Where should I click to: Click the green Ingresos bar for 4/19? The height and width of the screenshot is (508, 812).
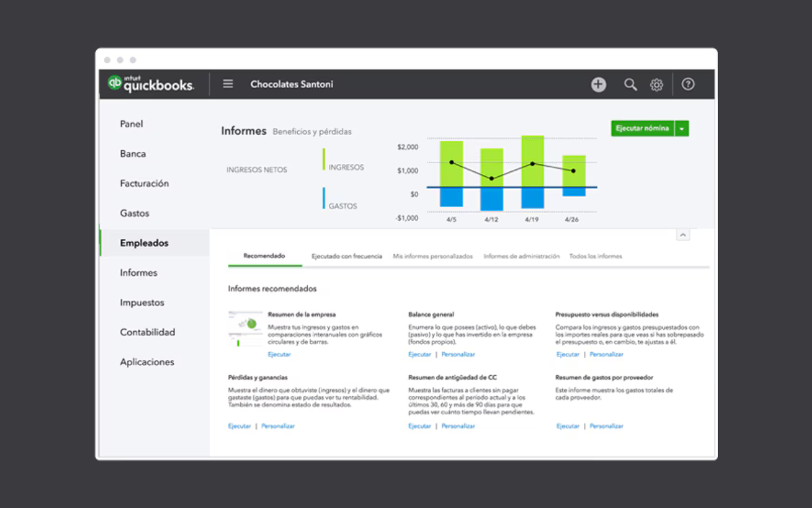pyautogui.click(x=533, y=159)
